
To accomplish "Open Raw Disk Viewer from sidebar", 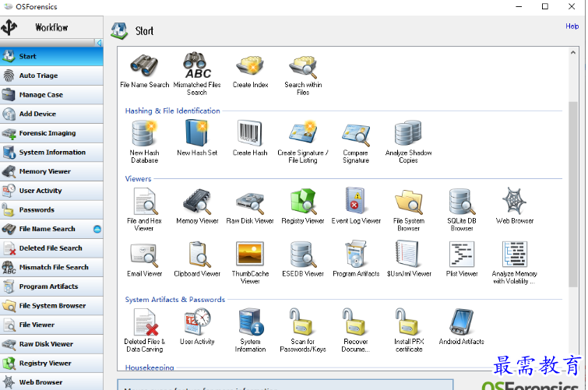I will coord(51,344).
